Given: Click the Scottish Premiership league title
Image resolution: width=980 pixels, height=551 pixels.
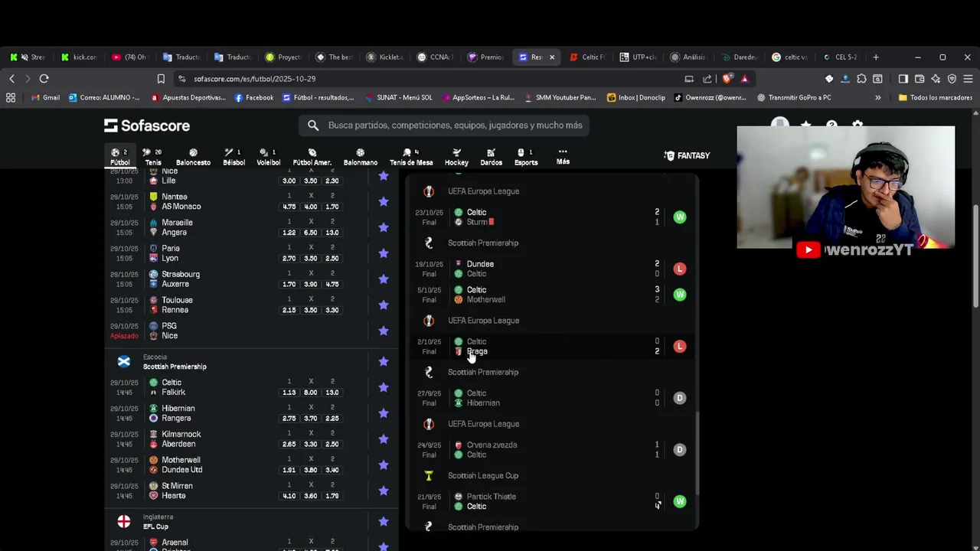Looking at the screenshot, I should coord(175,367).
